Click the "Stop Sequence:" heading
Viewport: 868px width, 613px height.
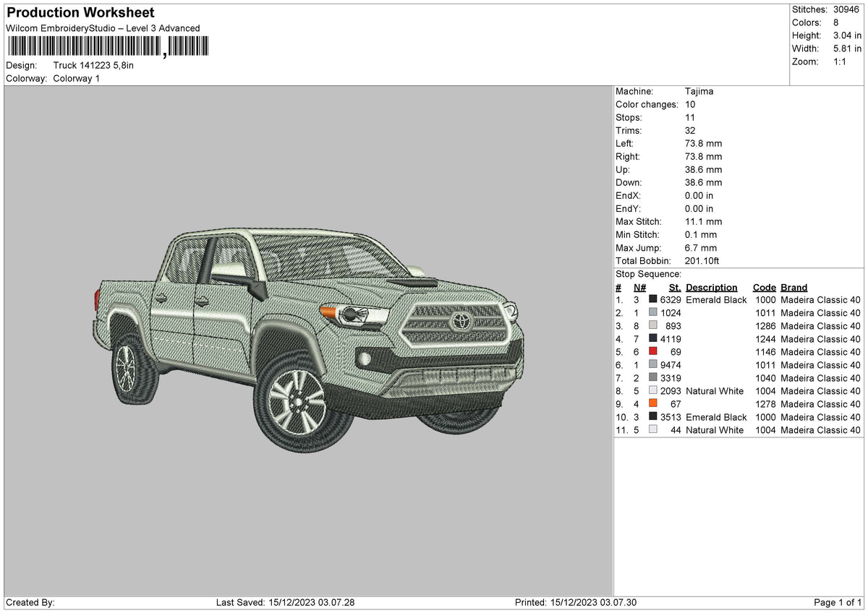coord(648,274)
